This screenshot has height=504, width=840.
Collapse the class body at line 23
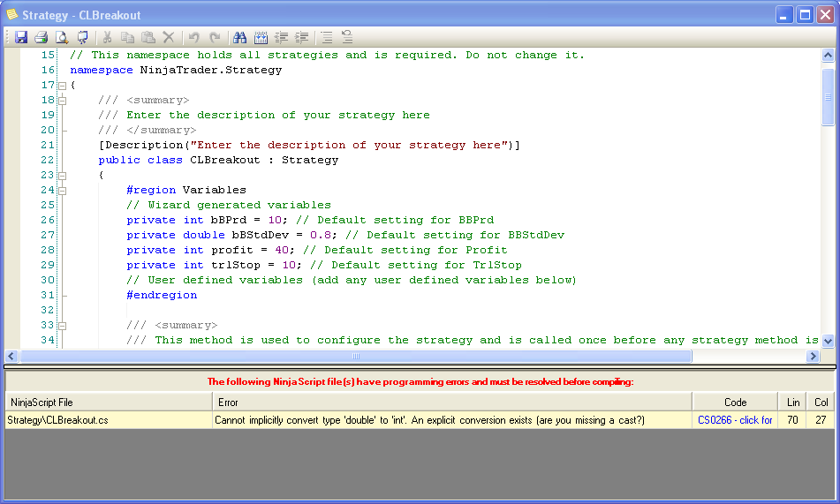[62, 176]
